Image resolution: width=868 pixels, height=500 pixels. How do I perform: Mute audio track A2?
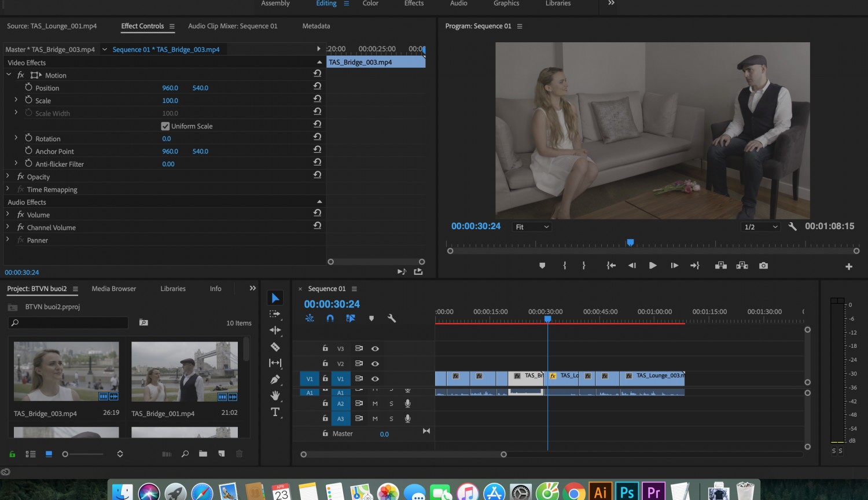375,403
